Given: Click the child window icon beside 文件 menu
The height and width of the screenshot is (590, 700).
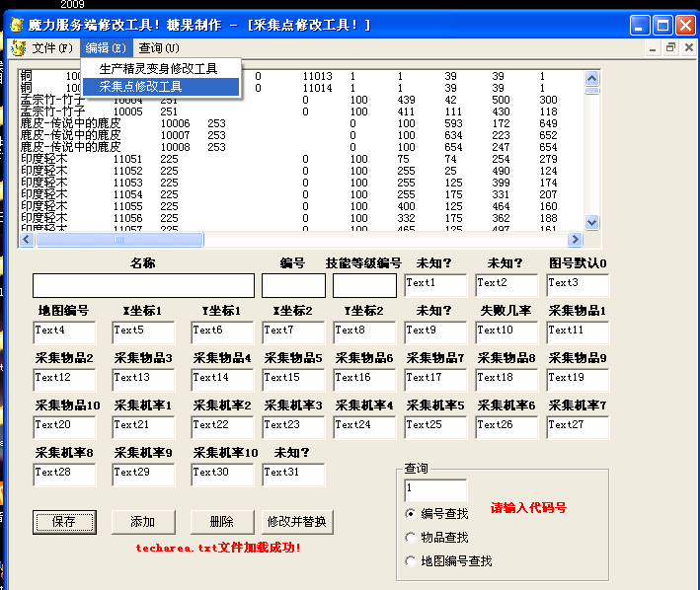Looking at the screenshot, I should click(18, 47).
